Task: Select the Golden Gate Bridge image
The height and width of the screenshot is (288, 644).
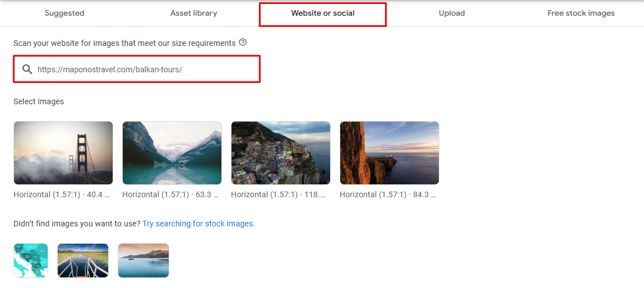Action: (x=63, y=153)
